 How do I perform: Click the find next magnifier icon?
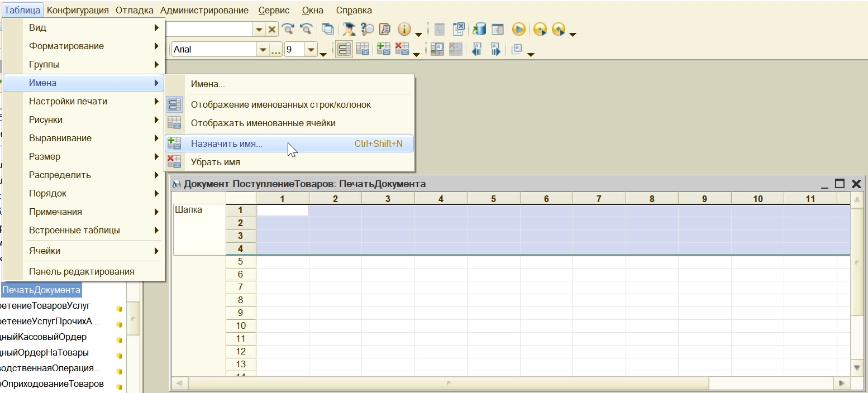coord(288,30)
